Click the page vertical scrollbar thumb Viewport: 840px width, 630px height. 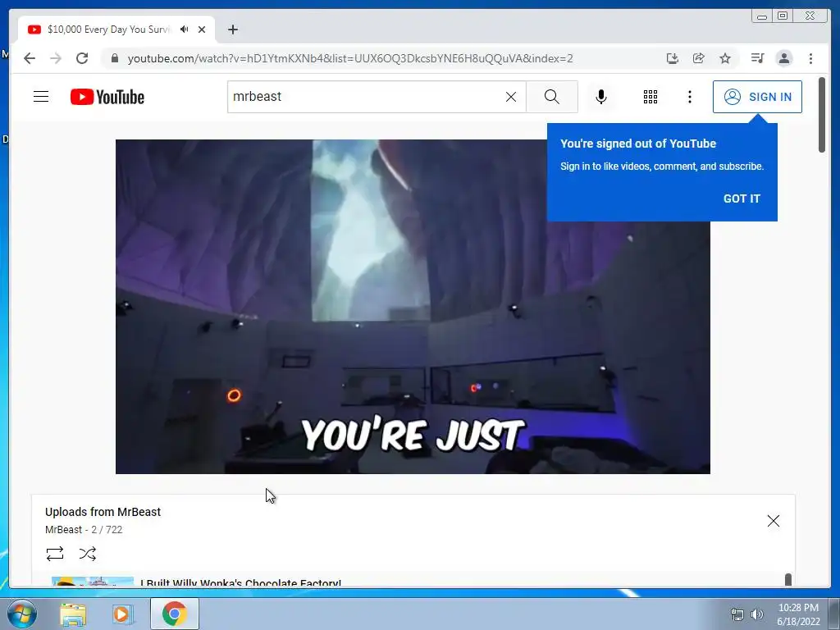coord(822,115)
